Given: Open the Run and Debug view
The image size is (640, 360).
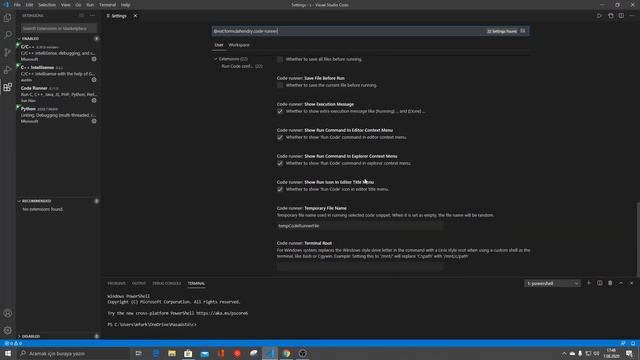Looking at the screenshot, I should tap(7, 70).
